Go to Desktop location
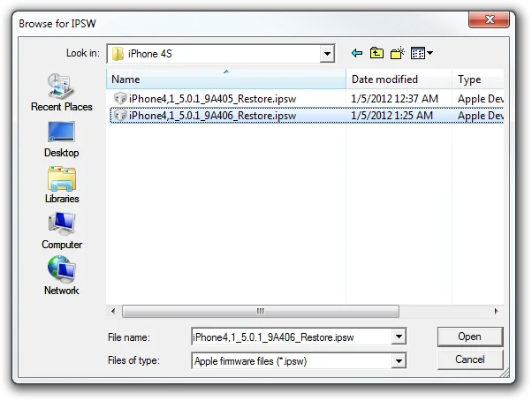 tap(61, 140)
